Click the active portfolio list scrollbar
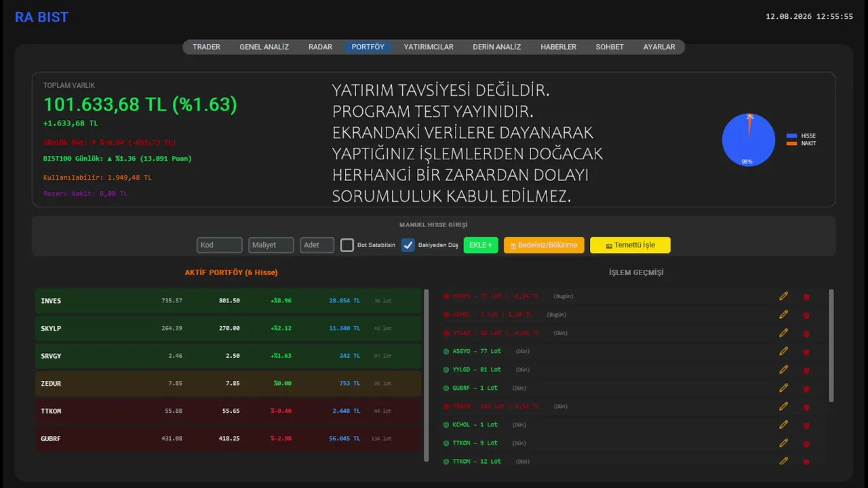The image size is (868, 488). click(x=427, y=375)
